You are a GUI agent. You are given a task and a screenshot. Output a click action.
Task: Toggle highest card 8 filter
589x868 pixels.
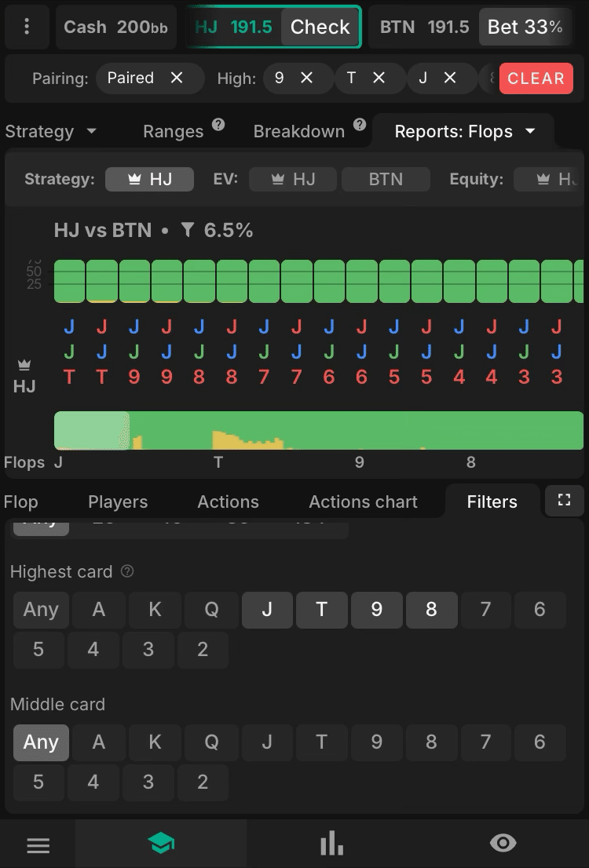[x=431, y=609]
